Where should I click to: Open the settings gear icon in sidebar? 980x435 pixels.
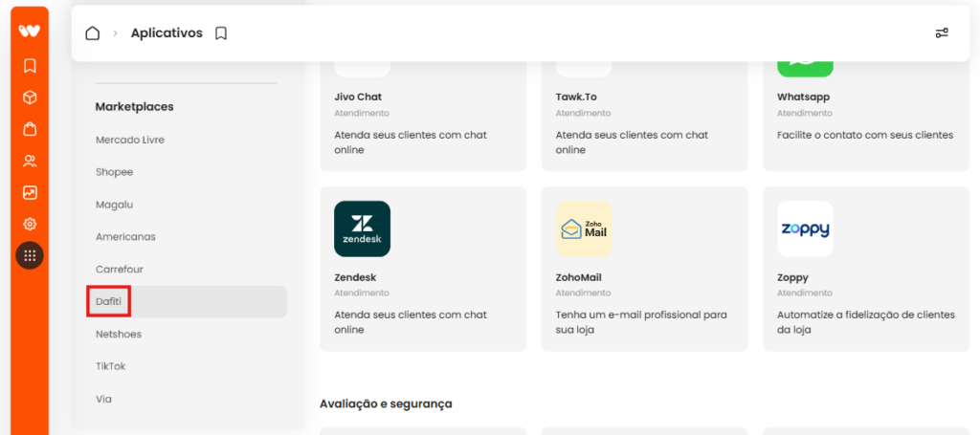(30, 224)
